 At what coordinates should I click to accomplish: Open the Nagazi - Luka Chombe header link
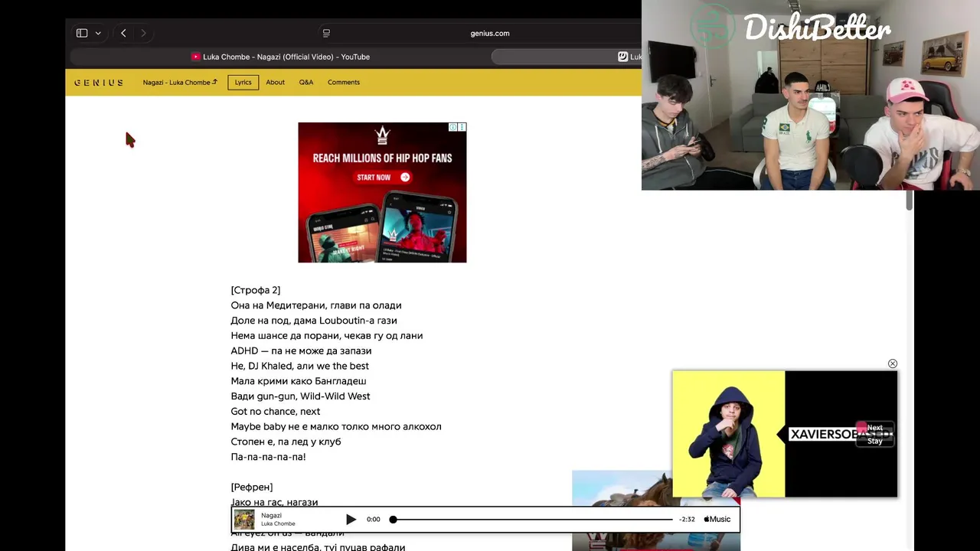tap(180, 83)
